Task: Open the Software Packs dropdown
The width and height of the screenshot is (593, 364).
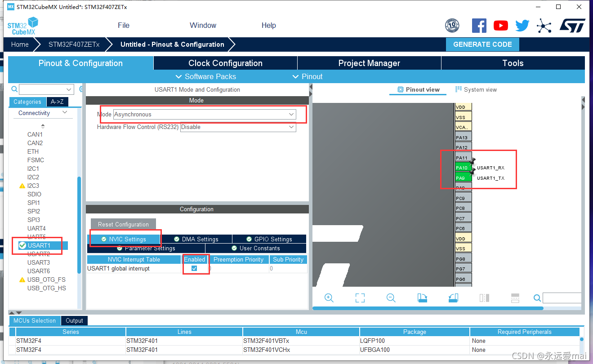Action: click(205, 76)
